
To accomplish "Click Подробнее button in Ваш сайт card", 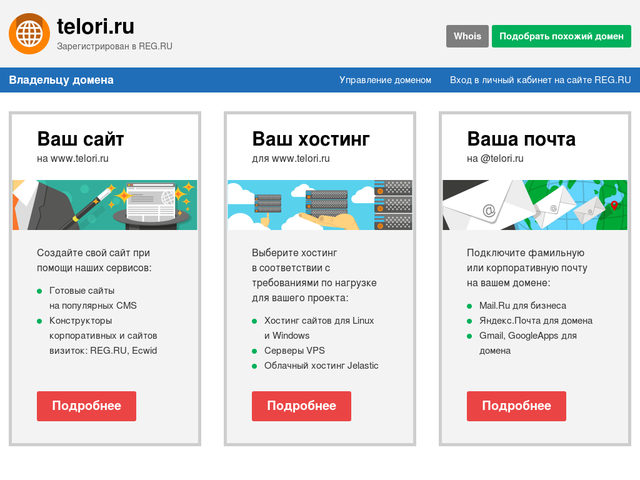I will point(87,406).
